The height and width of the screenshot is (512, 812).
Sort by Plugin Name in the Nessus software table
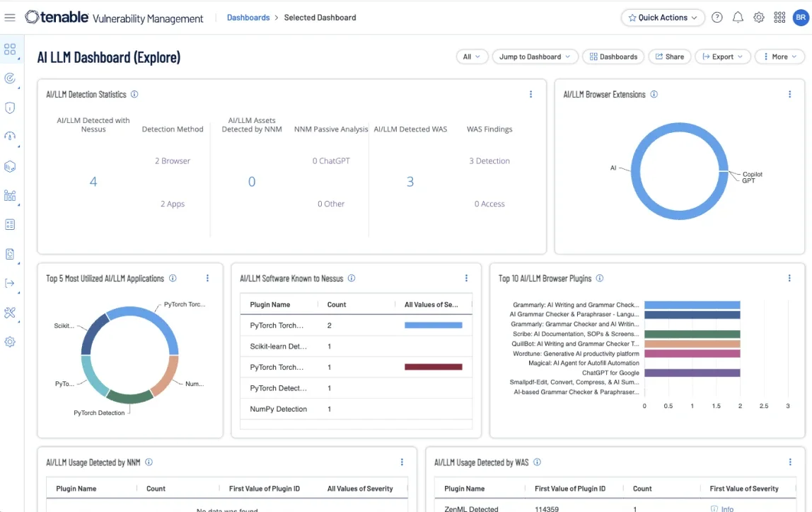coord(269,304)
